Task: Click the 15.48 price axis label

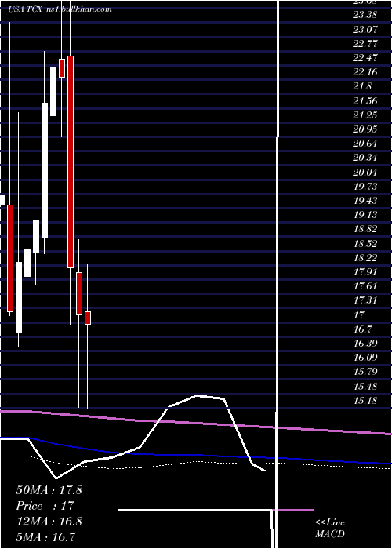Action: coord(365,387)
